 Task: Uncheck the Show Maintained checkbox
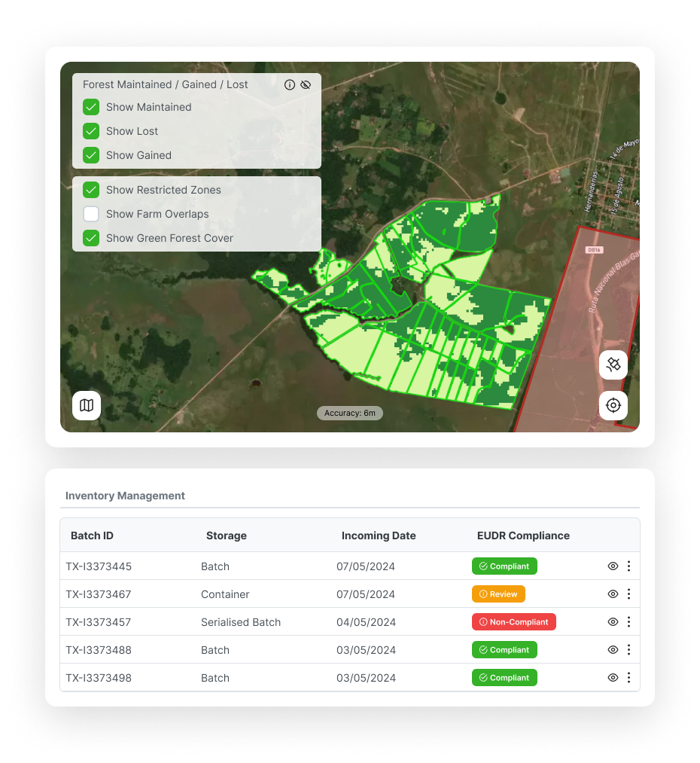91,107
